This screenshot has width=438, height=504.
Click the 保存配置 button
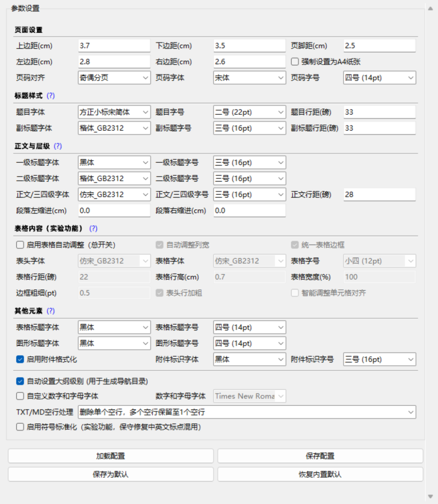(x=320, y=456)
